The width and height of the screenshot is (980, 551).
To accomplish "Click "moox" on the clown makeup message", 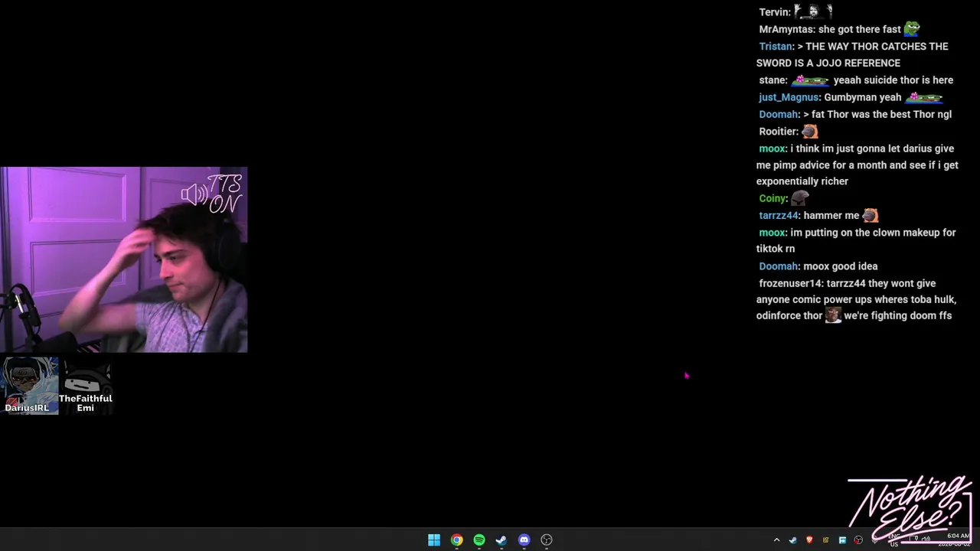I will pyautogui.click(x=771, y=232).
